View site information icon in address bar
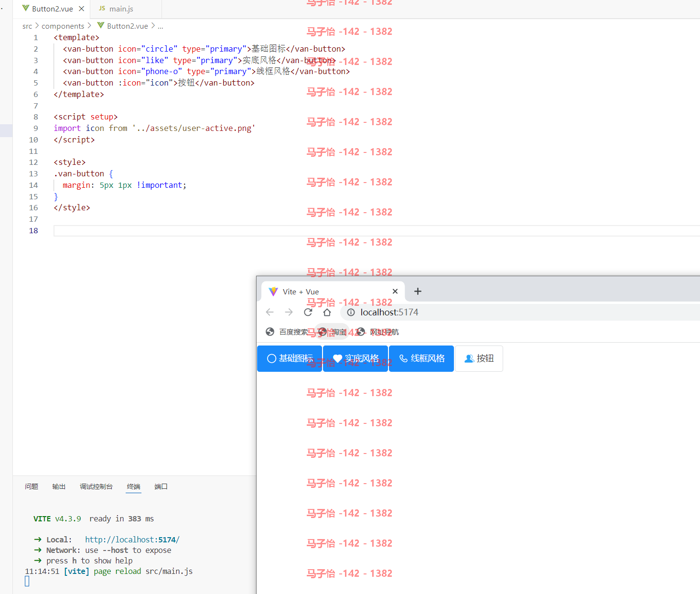This screenshot has width=700, height=594. [351, 312]
